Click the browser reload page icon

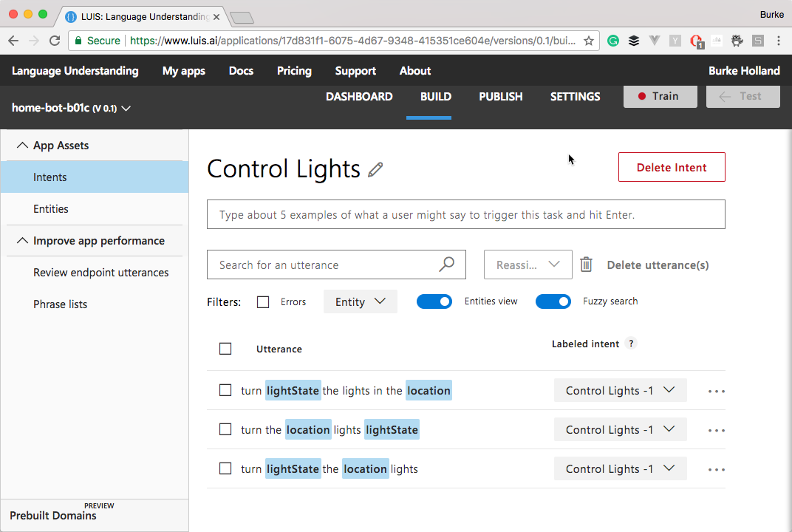coord(55,41)
